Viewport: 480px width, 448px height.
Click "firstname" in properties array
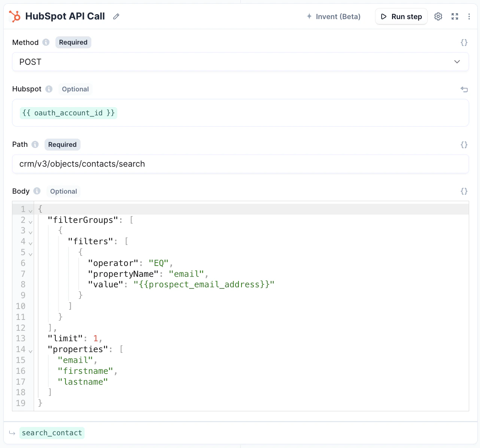coord(85,371)
